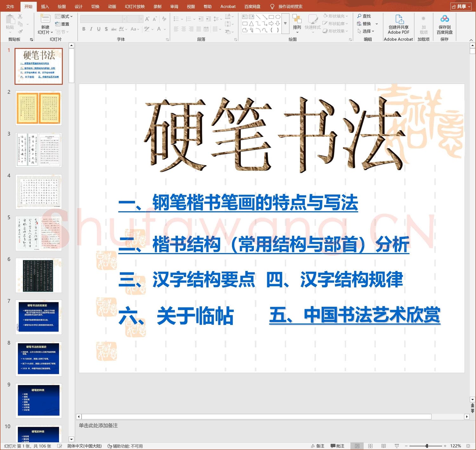
Task: Click the horizontal scrollbar under the slide
Action: [x=256, y=416]
